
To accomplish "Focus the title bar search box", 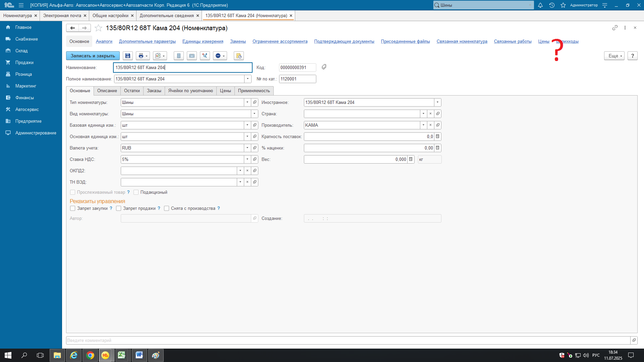I will [483, 5].
